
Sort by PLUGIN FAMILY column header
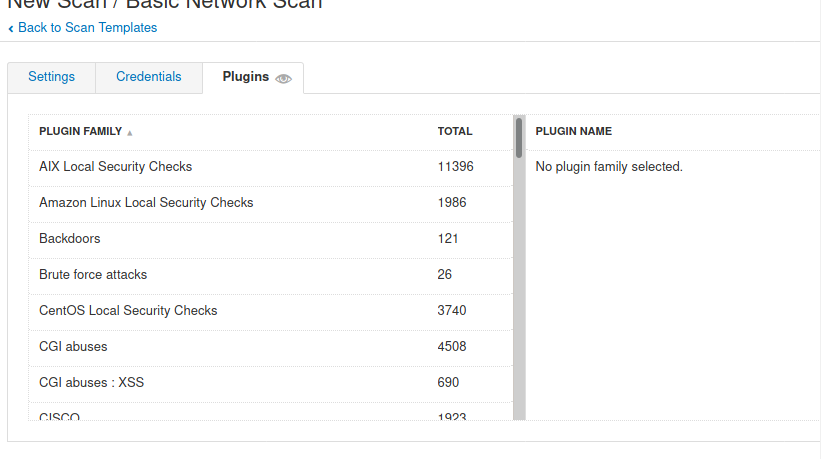tap(81, 131)
